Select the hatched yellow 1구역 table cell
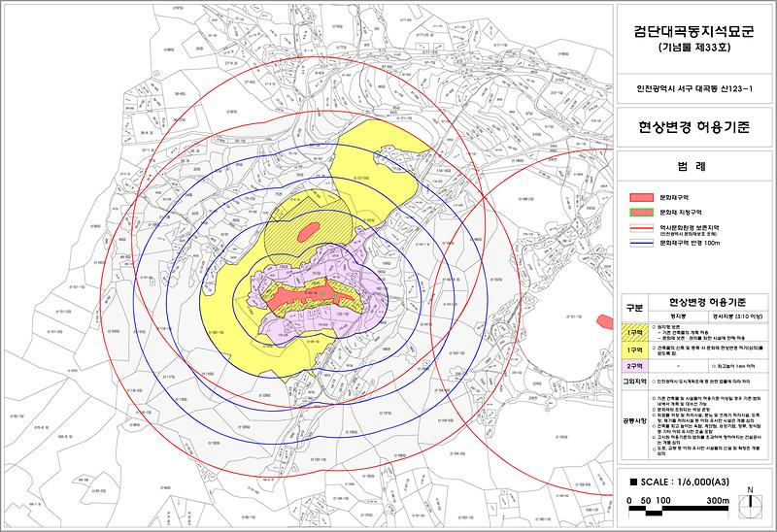This screenshot has width=777, height=532. pos(635,333)
